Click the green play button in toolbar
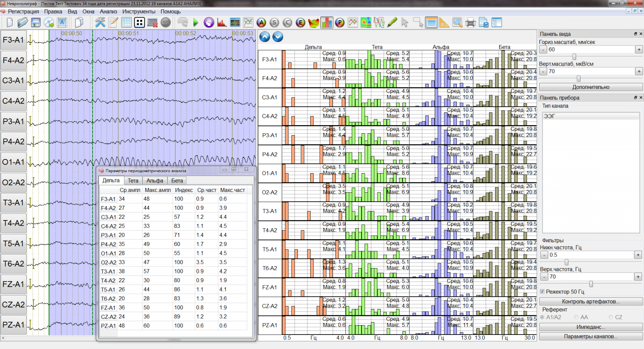644x349 pixels. pyautogui.click(x=196, y=23)
